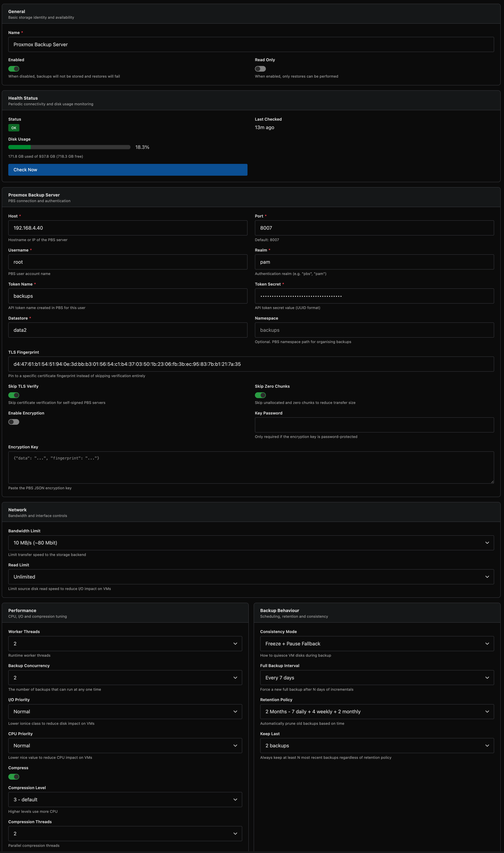Edit the Host address field
The width and height of the screenshot is (504, 853).
pyautogui.click(x=128, y=228)
